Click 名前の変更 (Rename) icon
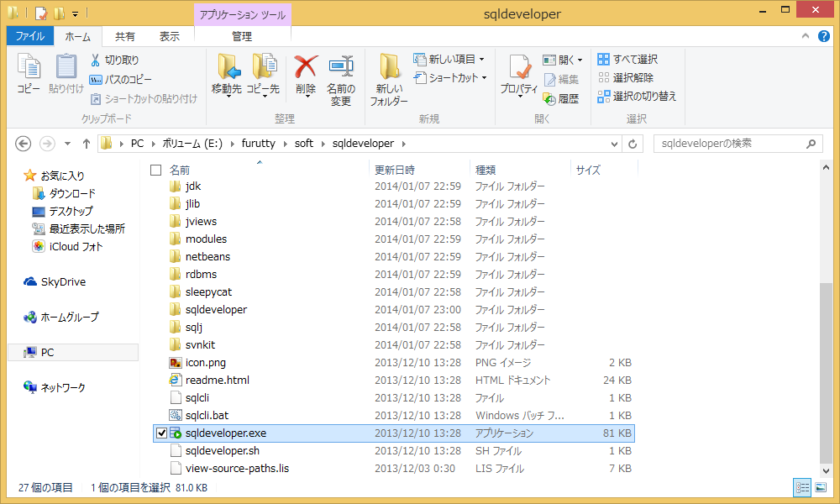The image size is (840, 504). point(341,66)
